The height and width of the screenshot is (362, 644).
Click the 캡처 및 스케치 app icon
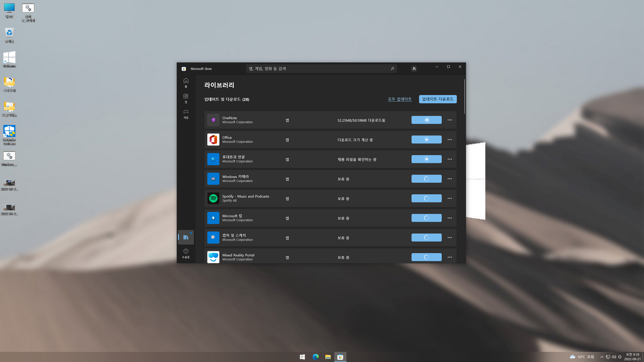(x=213, y=237)
